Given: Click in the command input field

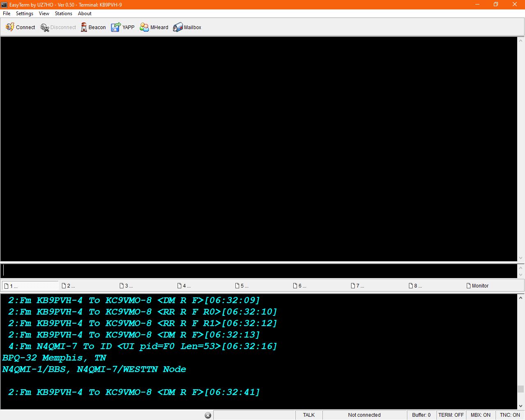Looking at the screenshot, I should click(259, 271).
